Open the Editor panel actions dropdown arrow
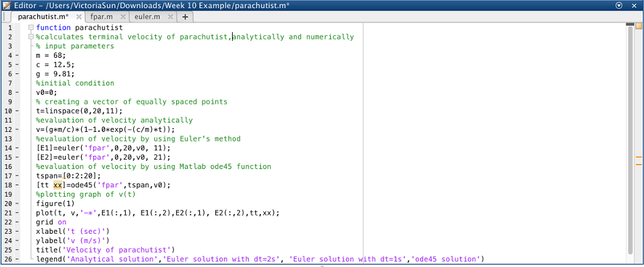This screenshot has width=644, height=267. [619, 5]
